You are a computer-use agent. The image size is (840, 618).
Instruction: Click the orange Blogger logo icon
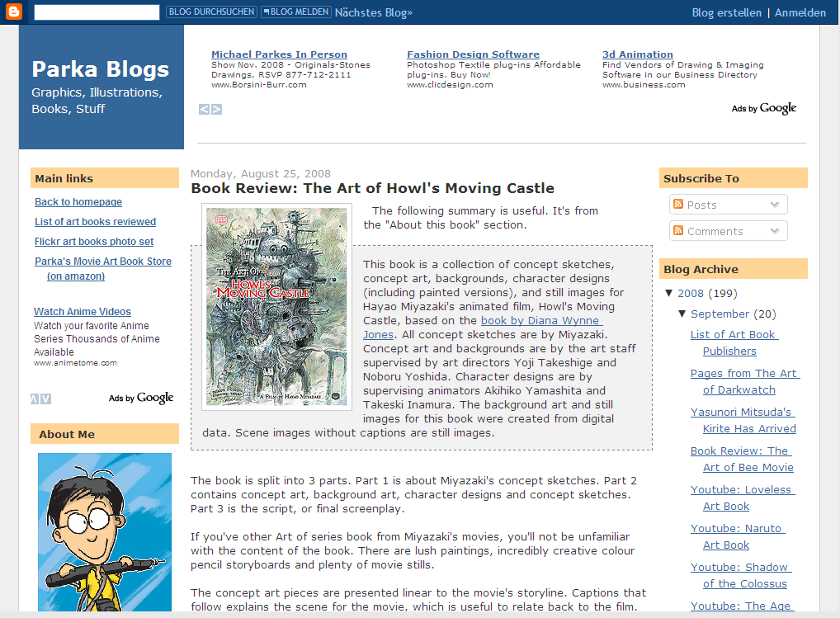point(13,12)
